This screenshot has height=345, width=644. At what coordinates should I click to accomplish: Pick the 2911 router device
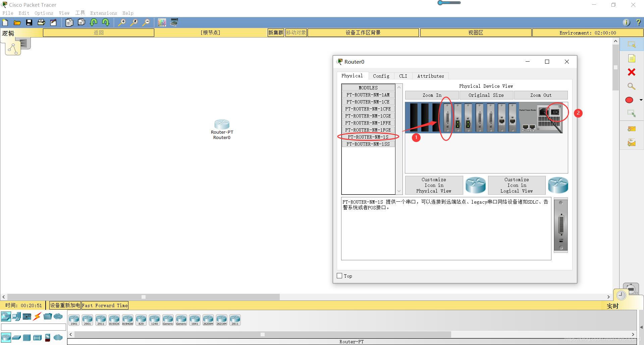[x=101, y=320]
